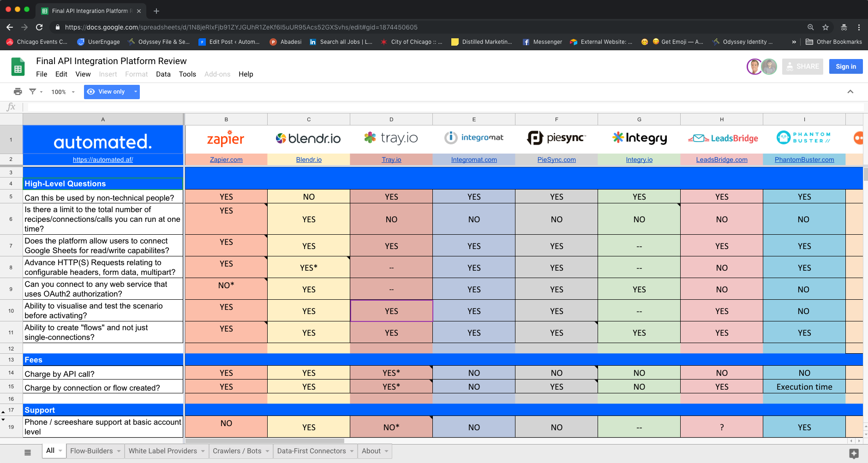
Task: Click the horizontal scrollbar's right arrow
Action: tap(858, 441)
